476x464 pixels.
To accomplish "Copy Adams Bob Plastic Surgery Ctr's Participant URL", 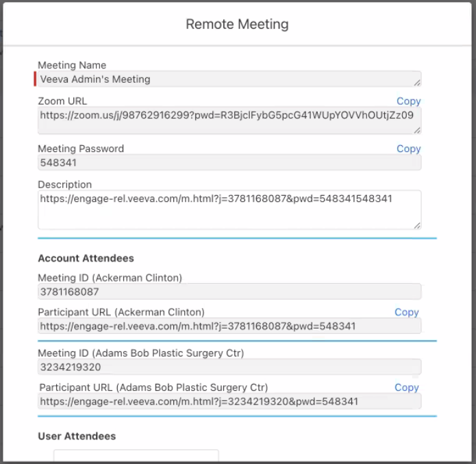I will [x=406, y=387].
